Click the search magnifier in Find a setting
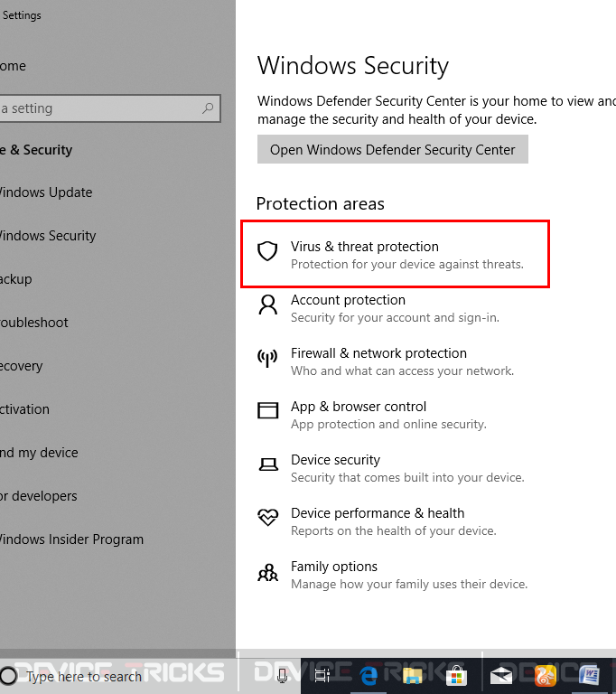The height and width of the screenshot is (694, 616). tap(208, 108)
